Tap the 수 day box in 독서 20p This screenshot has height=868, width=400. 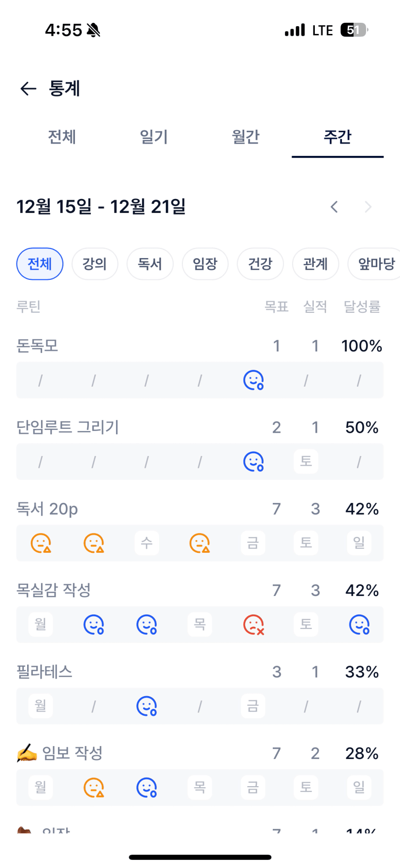point(147,543)
